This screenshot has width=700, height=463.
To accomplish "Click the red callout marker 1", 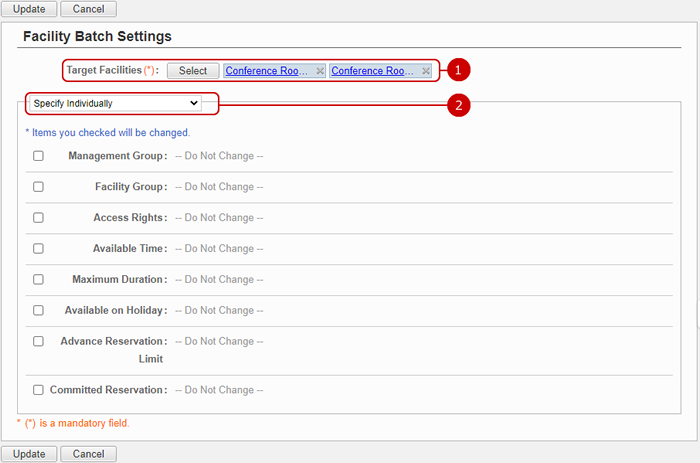I will [x=458, y=70].
